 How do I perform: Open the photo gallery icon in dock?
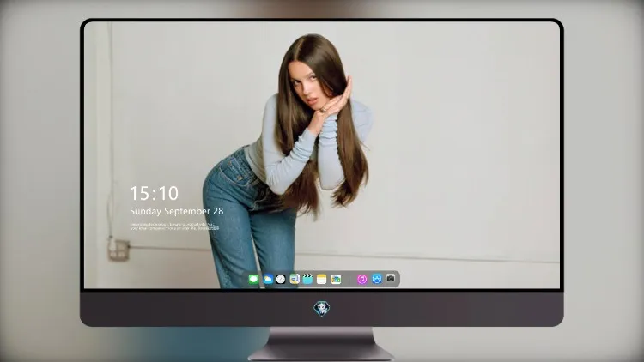tap(336, 279)
